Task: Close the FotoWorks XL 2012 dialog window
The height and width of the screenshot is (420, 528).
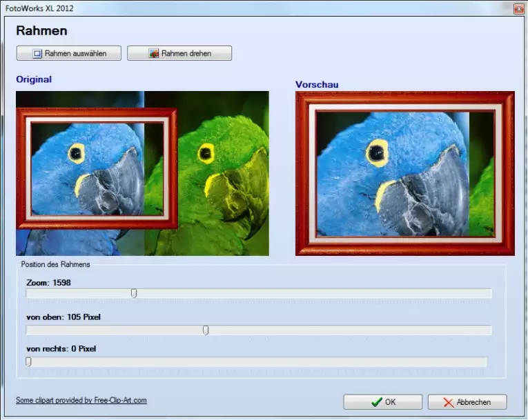Action: pyautogui.click(x=518, y=8)
